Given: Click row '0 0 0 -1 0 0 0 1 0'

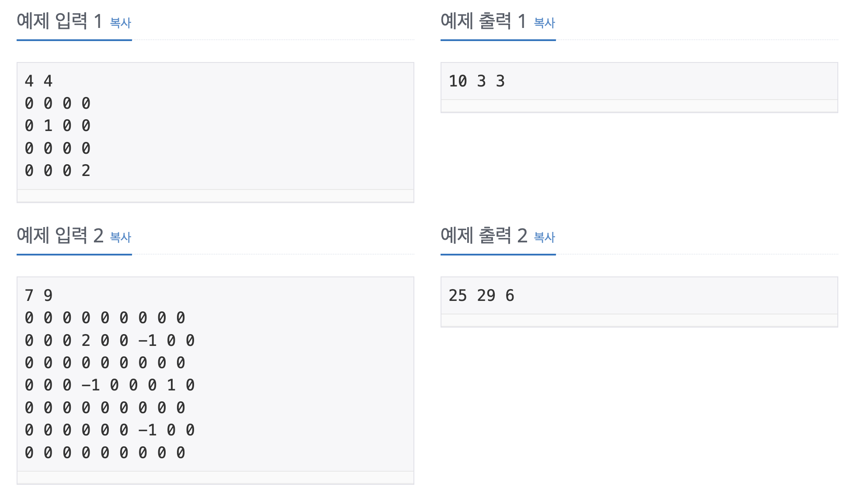Looking at the screenshot, I should (110, 385).
